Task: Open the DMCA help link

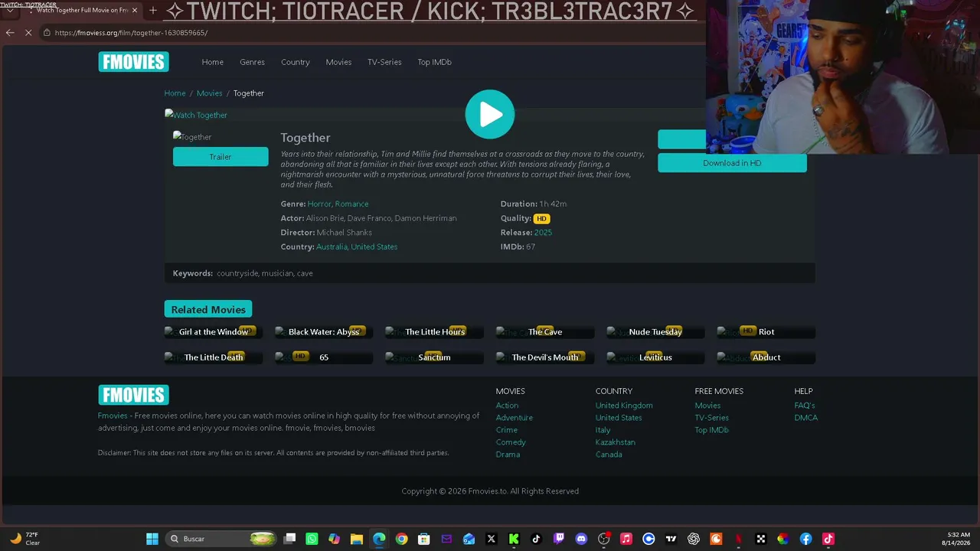Action: pos(806,418)
